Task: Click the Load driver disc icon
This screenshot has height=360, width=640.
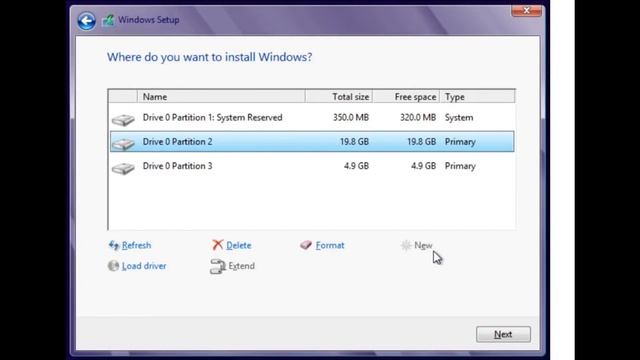Action: pyautogui.click(x=113, y=266)
